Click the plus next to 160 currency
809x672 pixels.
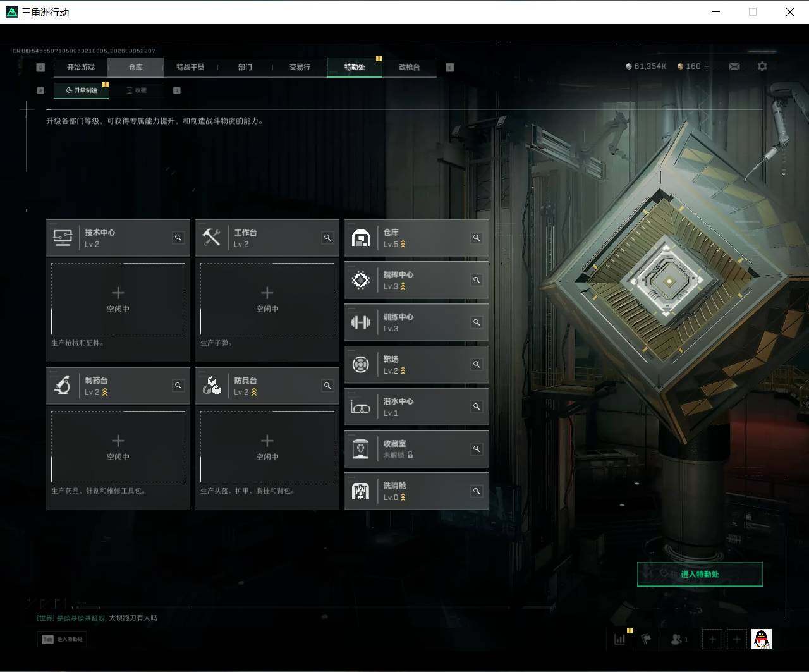pos(707,66)
